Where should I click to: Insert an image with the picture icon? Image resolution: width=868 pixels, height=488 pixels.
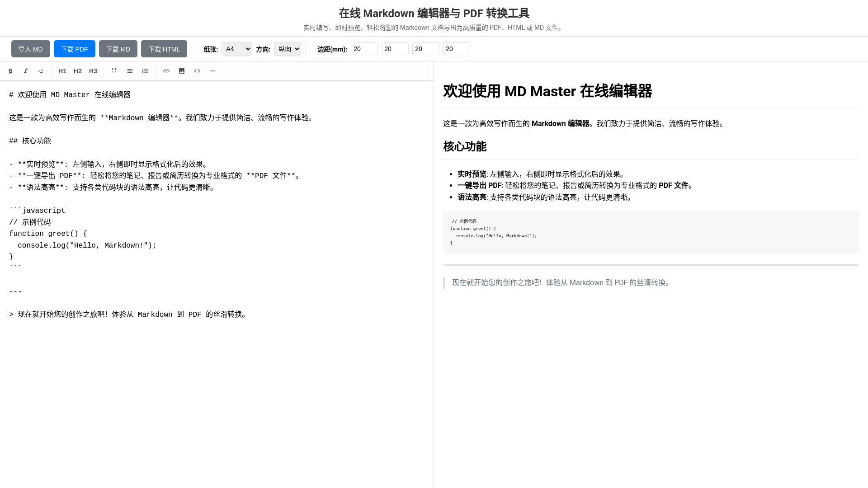[182, 71]
